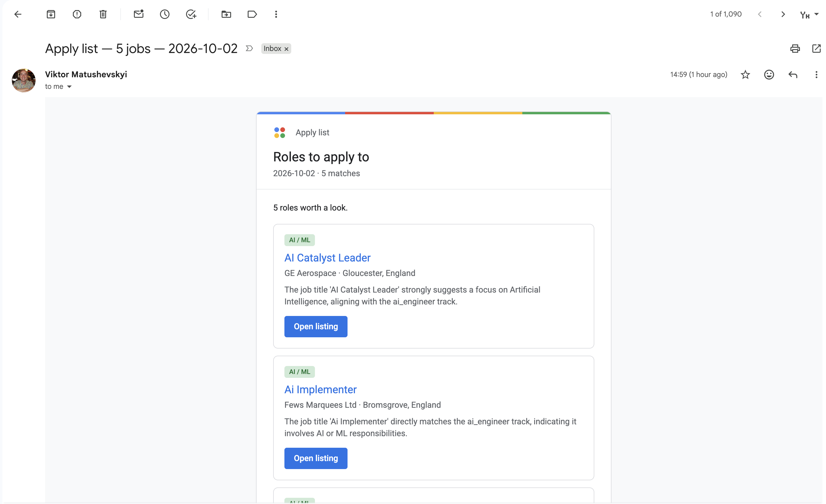Click the sender name Viktor Matushevskyi
826x504 pixels.
(x=86, y=74)
